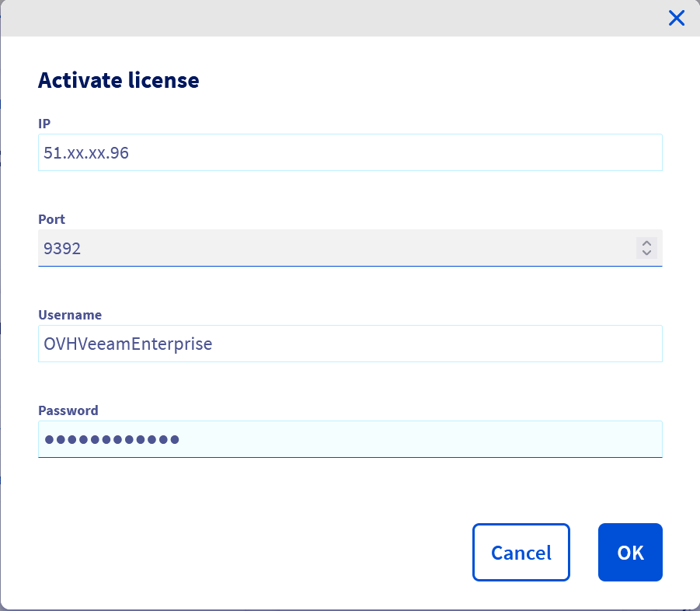Viewport: 700px width, 611px height.
Task: Increment the Port value using the up arrow
Action: tap(646, 243)
